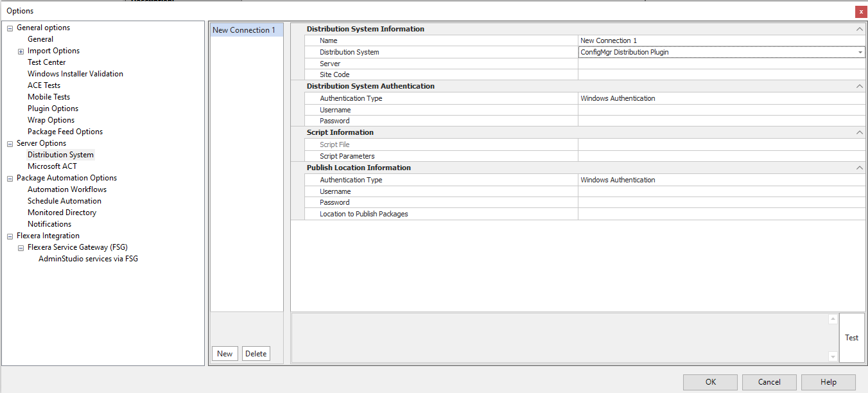Collapse the Flexera Service Gateway node

pyautogui.click(x=21, y=248)
